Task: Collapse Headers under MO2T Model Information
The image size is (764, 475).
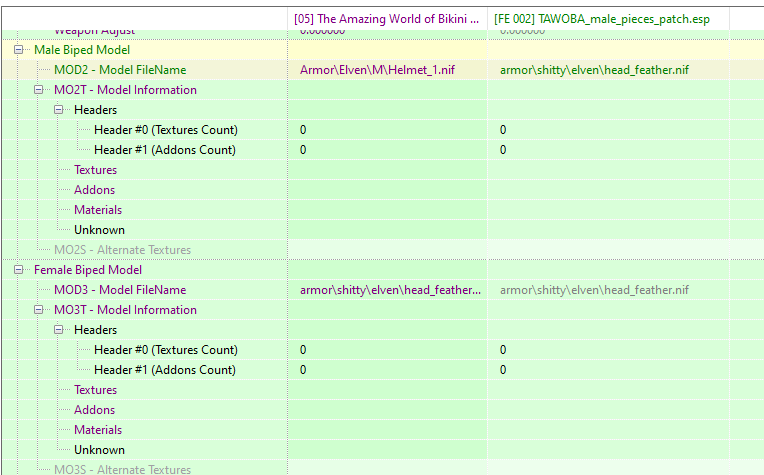Action: point(58,110)
